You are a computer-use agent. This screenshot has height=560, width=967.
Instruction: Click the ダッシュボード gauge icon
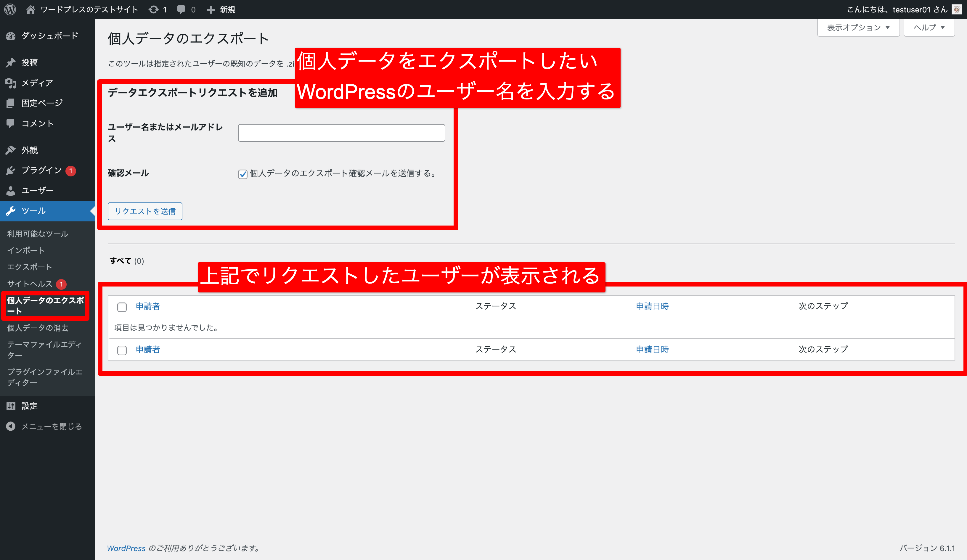pyautogui.click(x=11, y=36)
